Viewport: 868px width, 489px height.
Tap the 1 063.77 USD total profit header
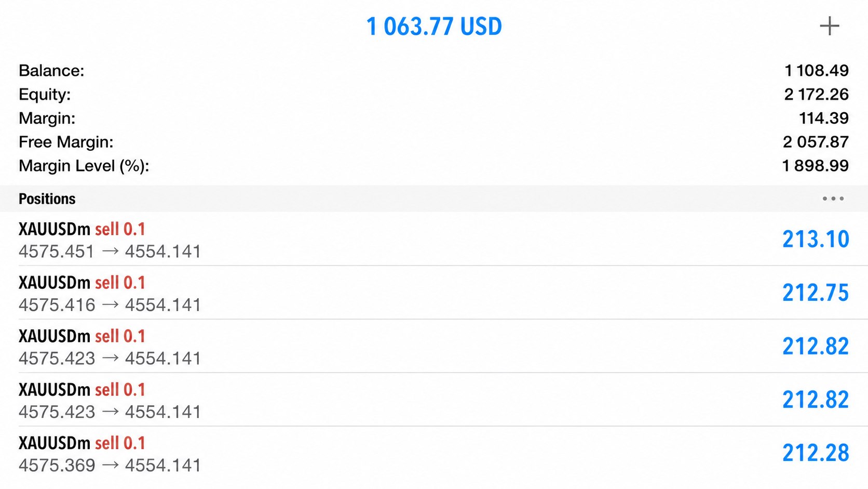point(434,27)
